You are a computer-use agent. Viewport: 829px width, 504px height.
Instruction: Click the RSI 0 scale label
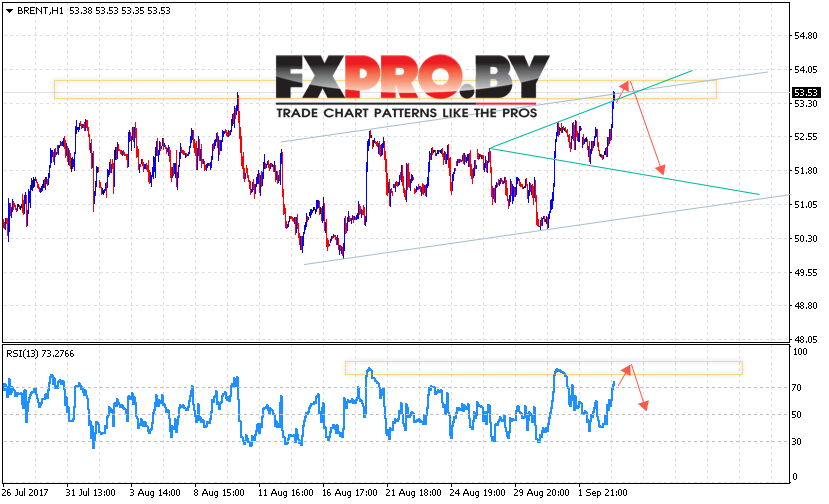pos(795,477)
